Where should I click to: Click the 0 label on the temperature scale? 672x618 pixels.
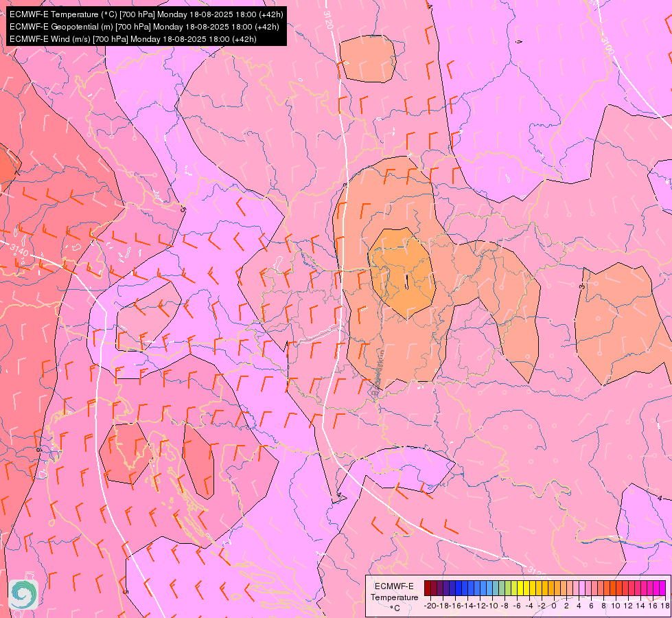(x=554, y=606)
